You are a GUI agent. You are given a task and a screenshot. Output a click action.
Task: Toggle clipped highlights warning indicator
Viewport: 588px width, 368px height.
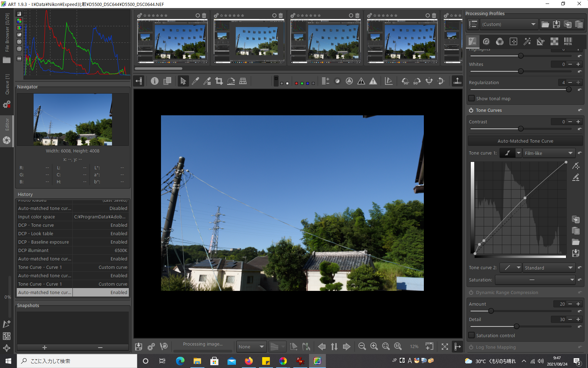(x=373, y=81)
